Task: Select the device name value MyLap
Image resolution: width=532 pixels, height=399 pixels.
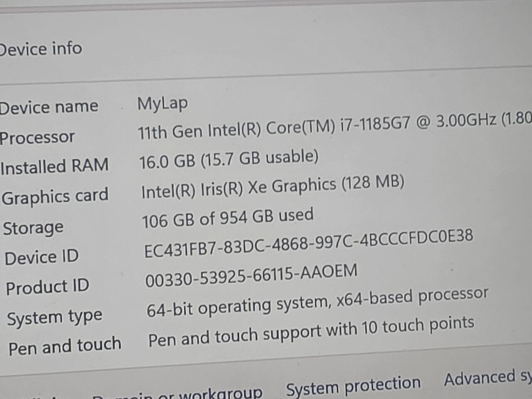Action: 163,103
